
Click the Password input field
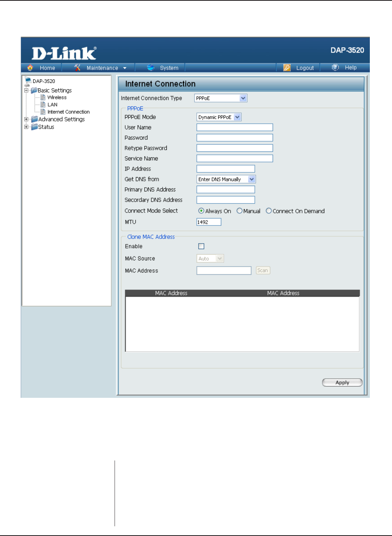[235, 138]
